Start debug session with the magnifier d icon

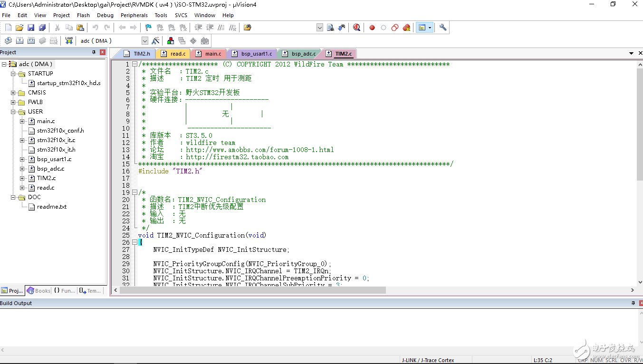[356, 28]
